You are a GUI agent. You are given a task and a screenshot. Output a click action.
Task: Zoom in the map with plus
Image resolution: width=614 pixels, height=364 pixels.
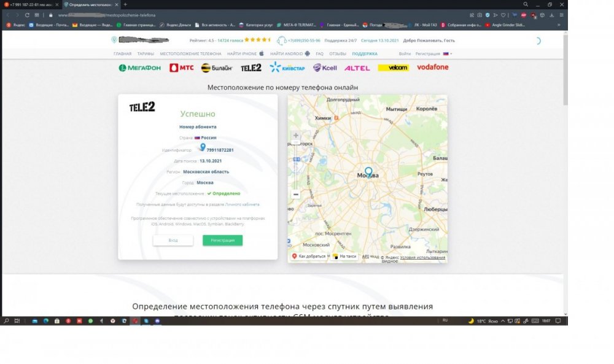pos(296,136)
